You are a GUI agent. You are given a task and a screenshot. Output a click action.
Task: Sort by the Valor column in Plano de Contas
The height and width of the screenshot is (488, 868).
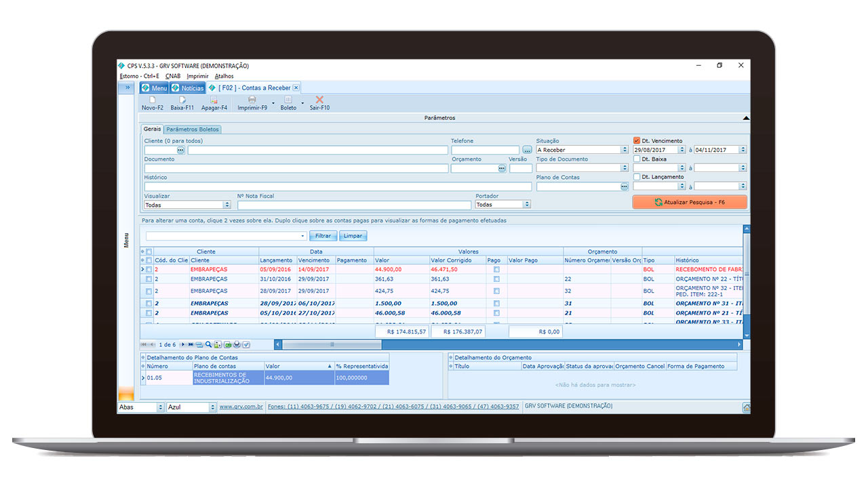point(298,367)
